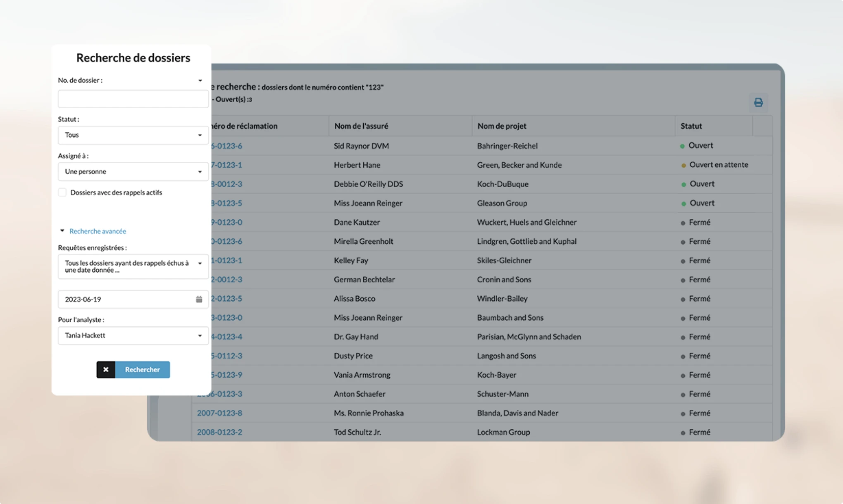Click grey status dot for Dane Kautzer
The width and height of the screenshot is (843, 504).
[x=683, y=223]
